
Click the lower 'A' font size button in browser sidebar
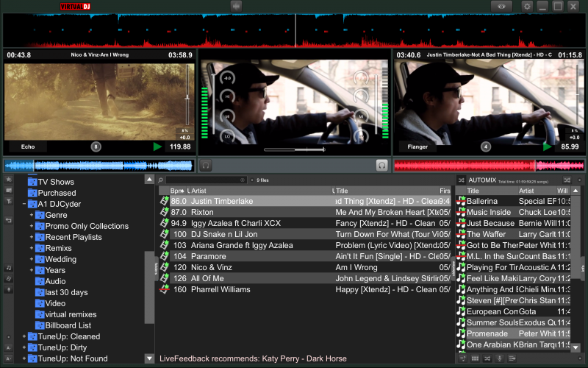pos(9,359)
